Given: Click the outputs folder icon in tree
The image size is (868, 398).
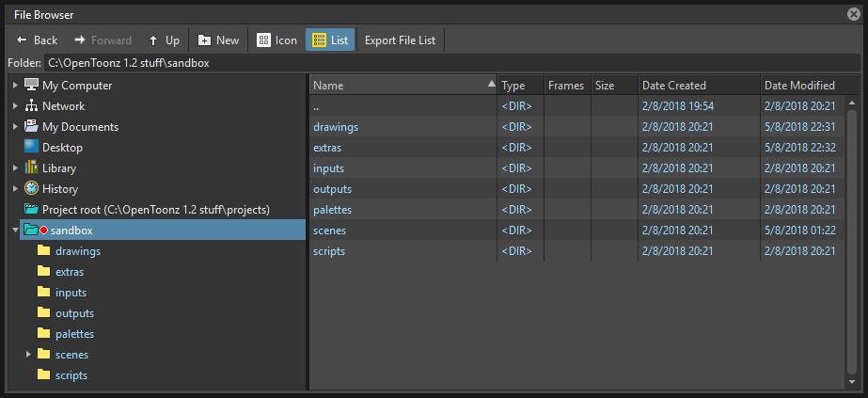Looking at the screenshot, I should tap(44, 312).
